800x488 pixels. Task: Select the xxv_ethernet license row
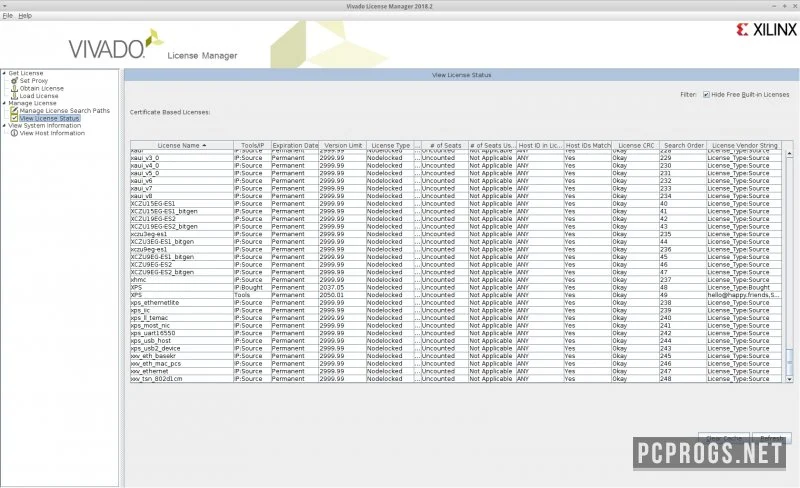coord(456,371)
